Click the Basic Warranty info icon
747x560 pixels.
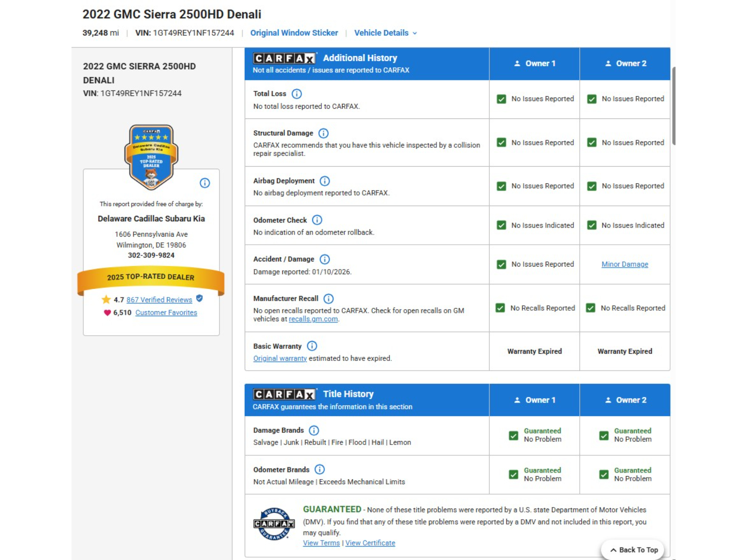(312, 346)
